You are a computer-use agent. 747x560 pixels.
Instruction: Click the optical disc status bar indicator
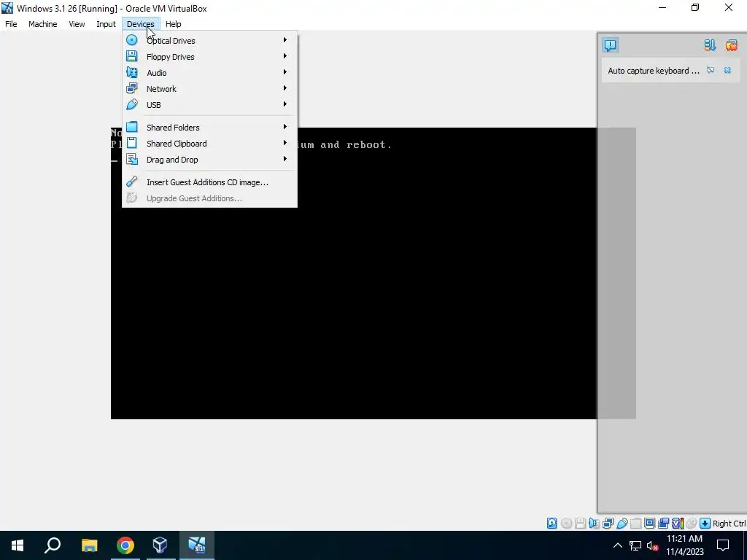click(566, 524)
